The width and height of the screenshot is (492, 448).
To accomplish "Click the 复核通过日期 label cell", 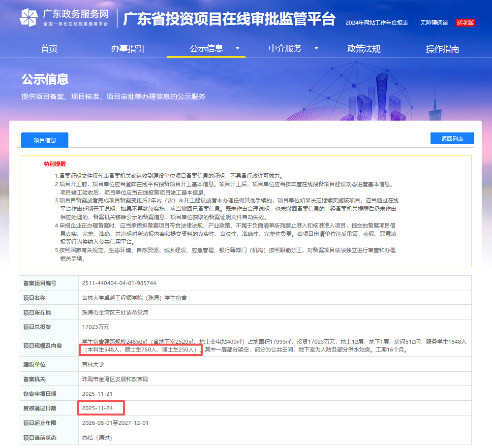I will tap(49, 408).
